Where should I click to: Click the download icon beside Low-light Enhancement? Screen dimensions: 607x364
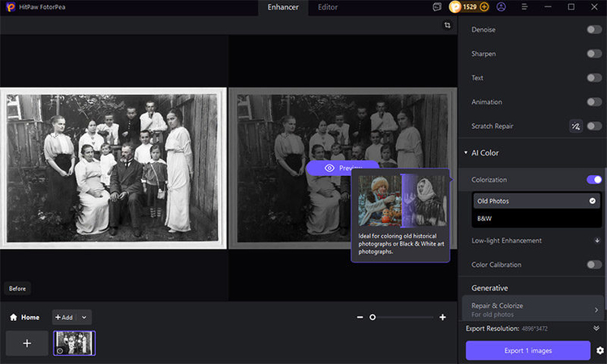597,241
